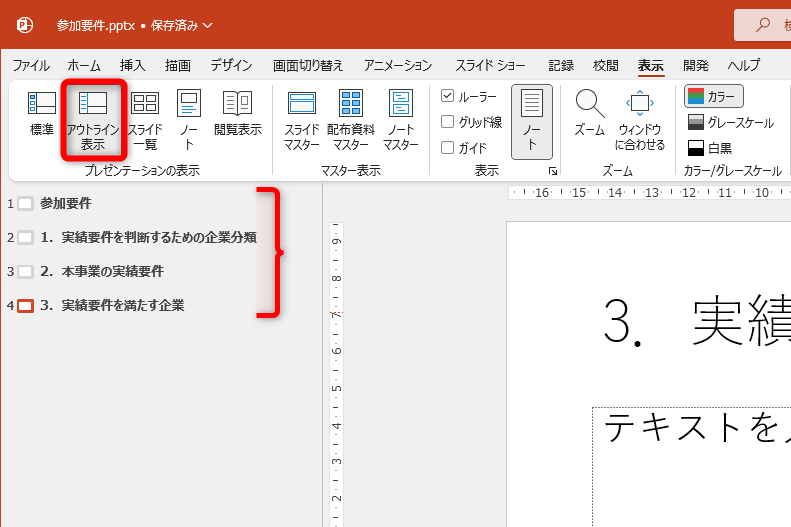Image resolution: width=791 pixels, height=527 pixels.
Task: Switch to the Home (ホーム) tab
Action: (x=84, y=66)
